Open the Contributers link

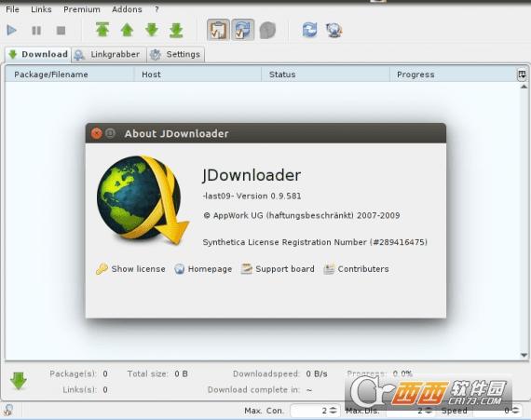coord(356,269)
